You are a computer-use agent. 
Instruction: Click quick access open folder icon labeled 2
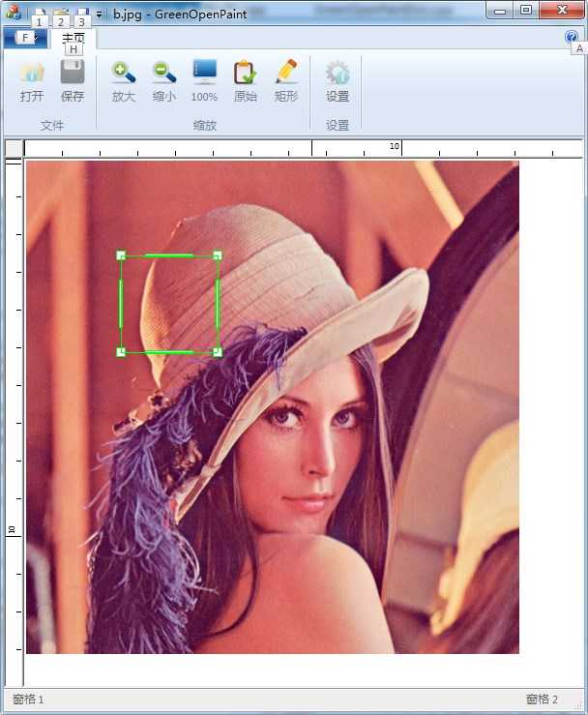click(x=61, y=13)
